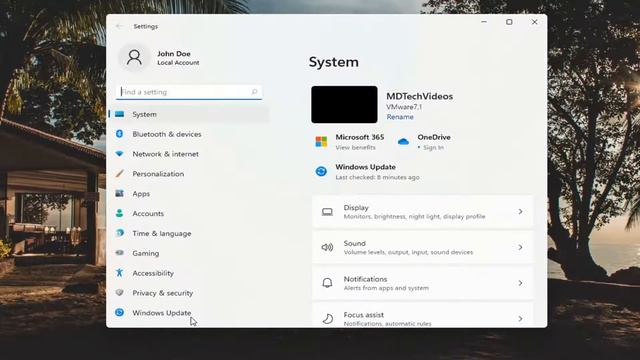Open Time & language settings
The width and height of the screenshot is (640, 360).
189,233
